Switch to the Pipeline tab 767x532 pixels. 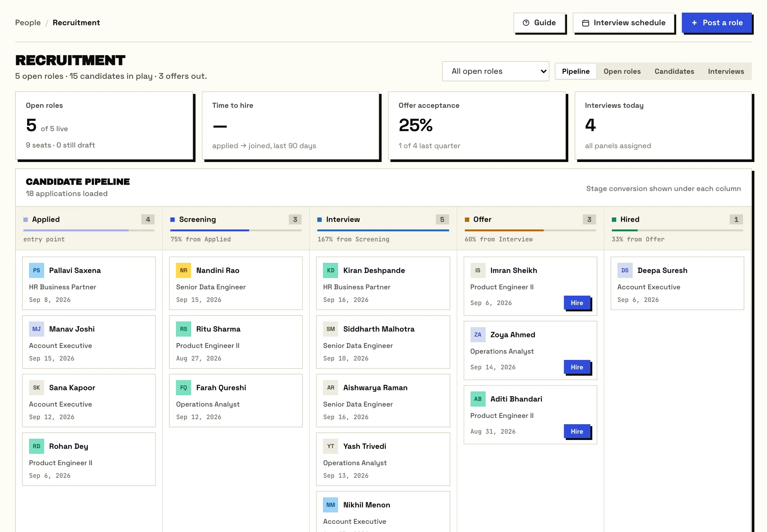point(576,71)
